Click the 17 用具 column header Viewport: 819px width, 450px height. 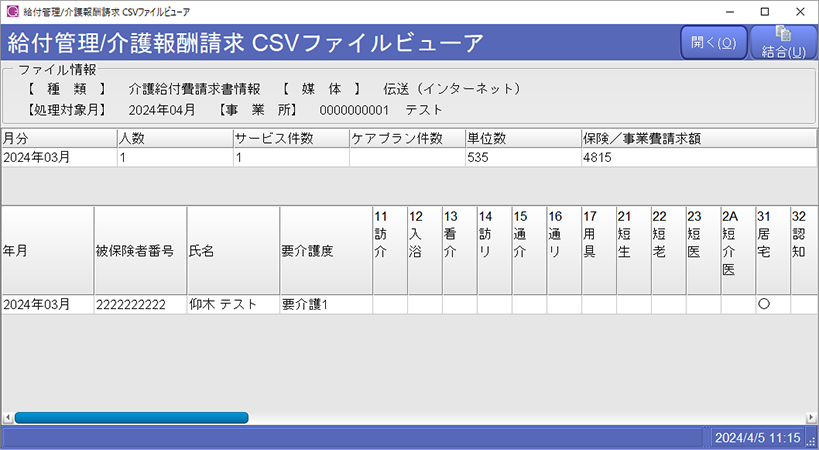599,251
